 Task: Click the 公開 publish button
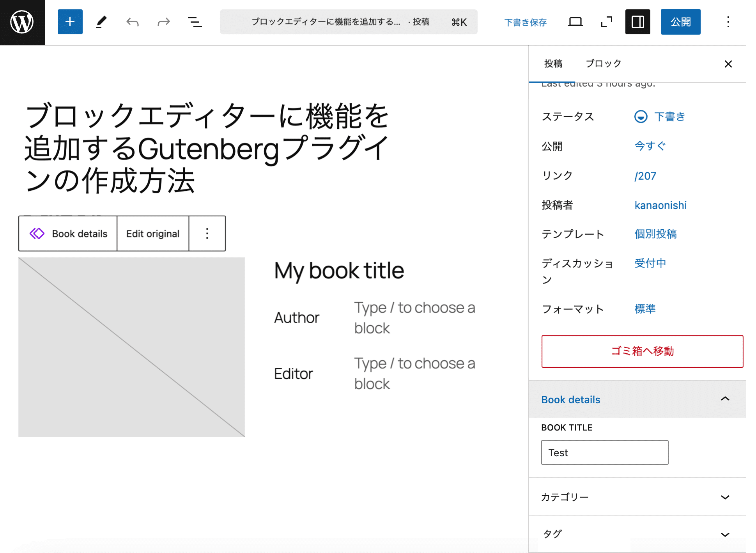(x=680, y=22)
